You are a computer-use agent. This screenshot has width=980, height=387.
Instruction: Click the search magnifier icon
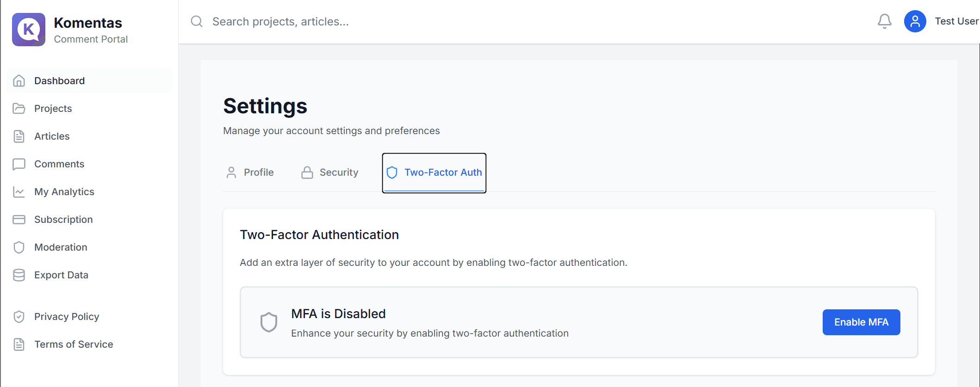pos(197,21)
